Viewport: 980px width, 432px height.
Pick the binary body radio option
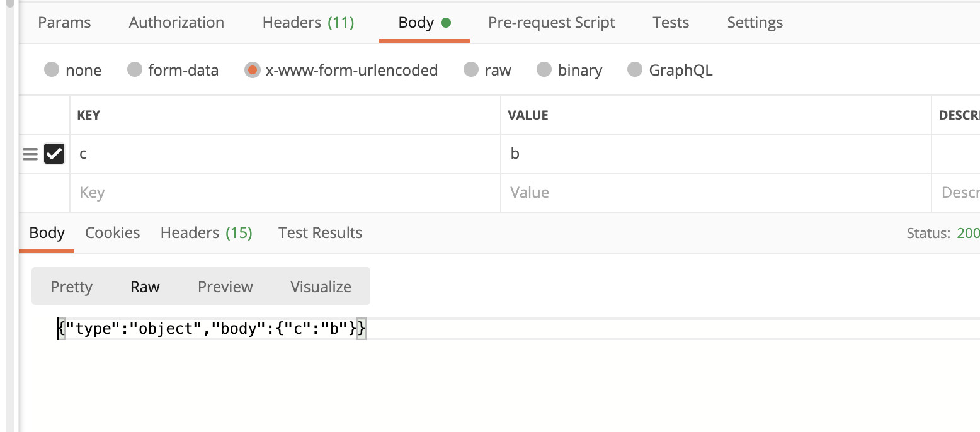[544, 70]
